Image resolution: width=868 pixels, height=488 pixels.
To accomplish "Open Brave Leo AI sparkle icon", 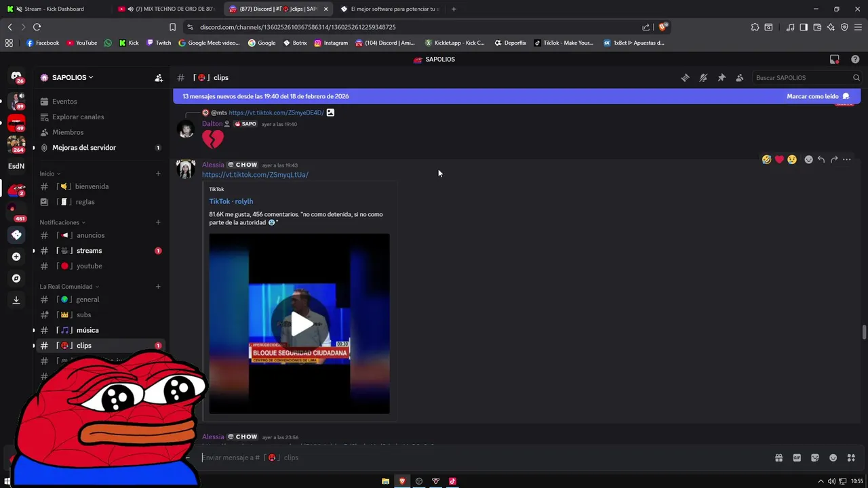I will click(x=831, y=27).
